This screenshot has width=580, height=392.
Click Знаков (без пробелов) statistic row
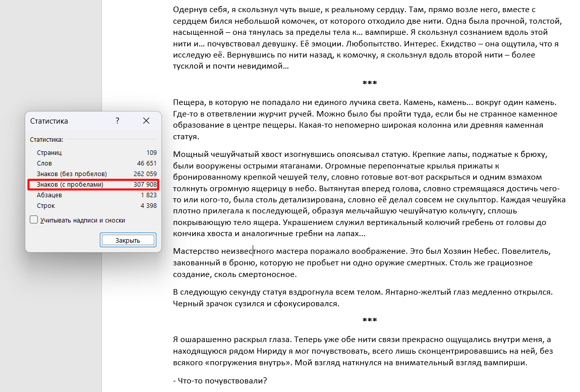96,174
